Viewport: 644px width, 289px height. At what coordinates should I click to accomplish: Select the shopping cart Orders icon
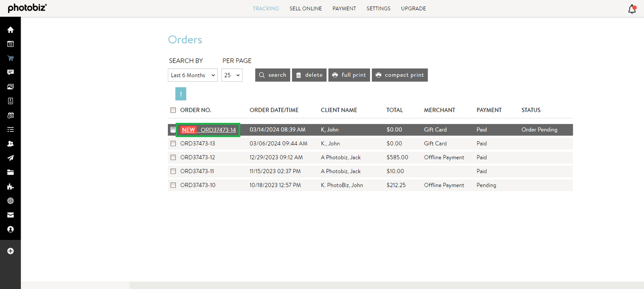point(10,58)
